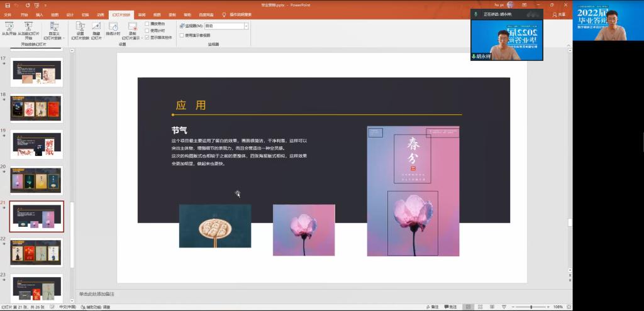
Task: Adjust the zoom slider in status bar
Action: click(x=530, y=307)
